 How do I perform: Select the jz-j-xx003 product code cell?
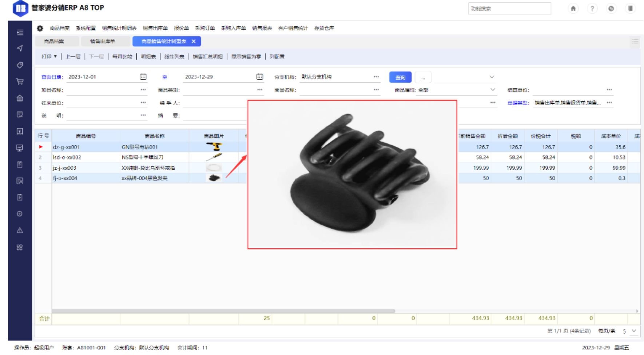(86, 168)
